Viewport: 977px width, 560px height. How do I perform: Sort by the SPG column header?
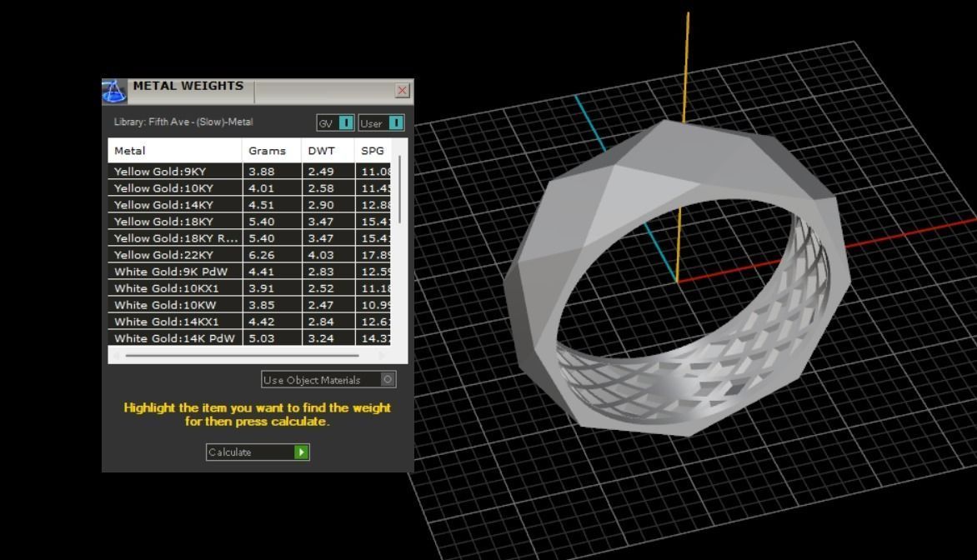373,151
